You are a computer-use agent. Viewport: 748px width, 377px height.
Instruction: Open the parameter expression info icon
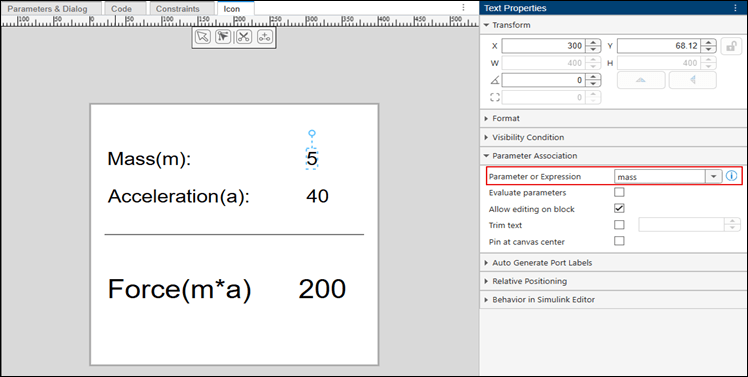(x=731, y=176)
